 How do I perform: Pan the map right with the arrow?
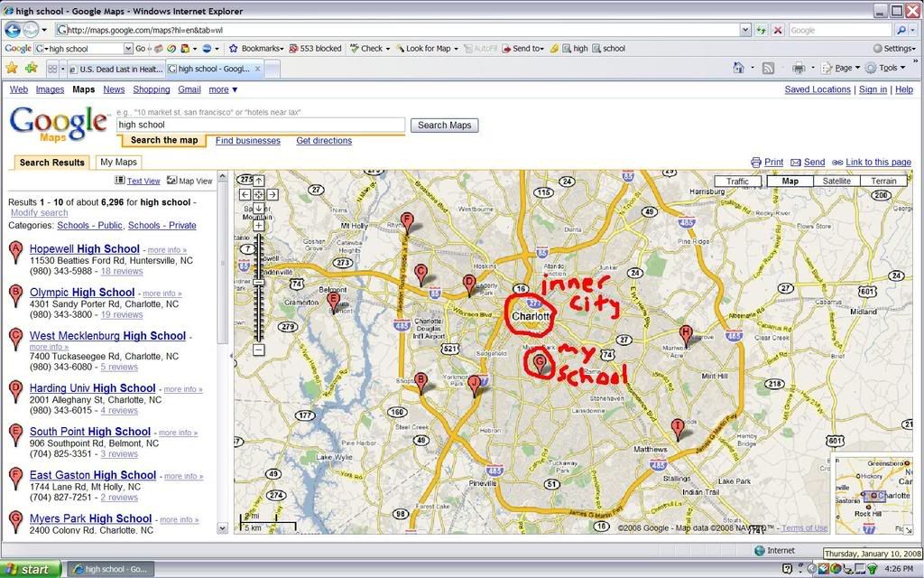point(273,194)
